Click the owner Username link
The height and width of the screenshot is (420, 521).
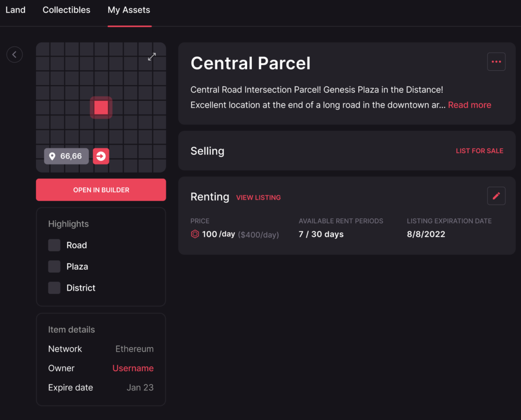(x=133, y=368)
